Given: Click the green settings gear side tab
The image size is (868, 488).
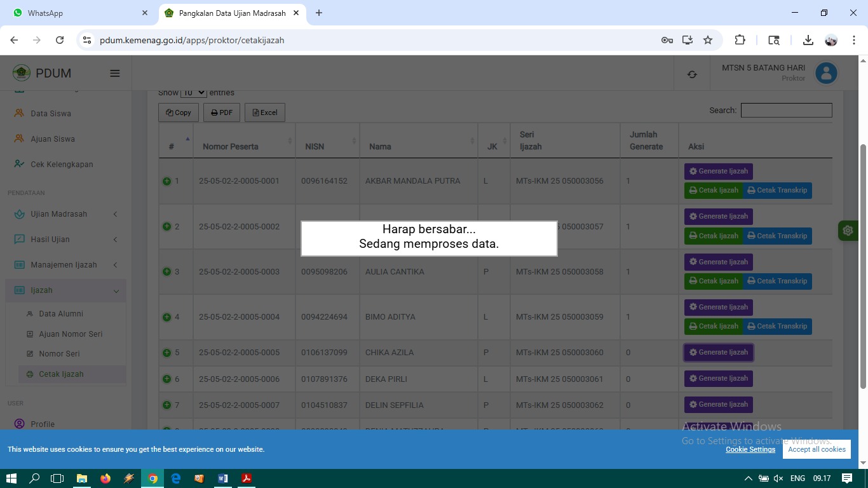Looking at the screenshot, I should click(x=848, y=231).
